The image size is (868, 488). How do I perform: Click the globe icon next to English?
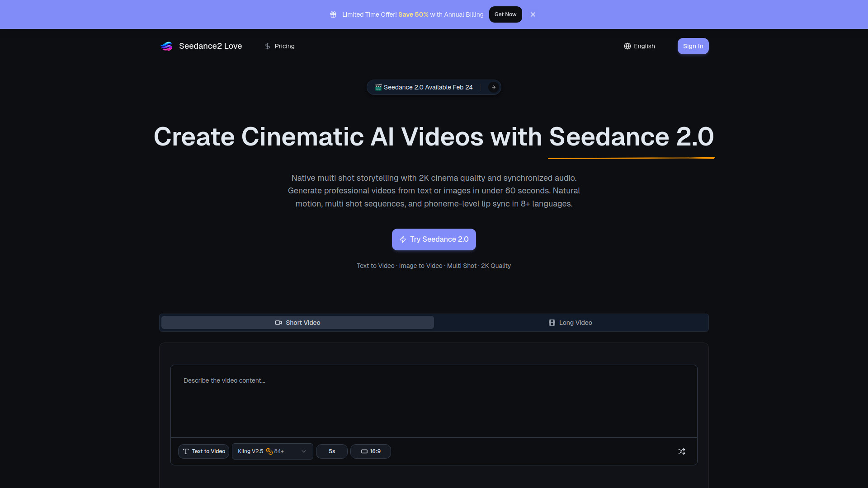[x=627, y=46]
